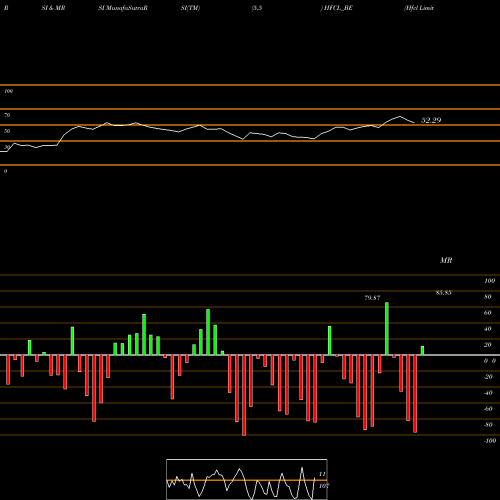Click the tallest green MR bar near 79.87
The width and height of the screenshot is (500, 500).
(387, 329)
